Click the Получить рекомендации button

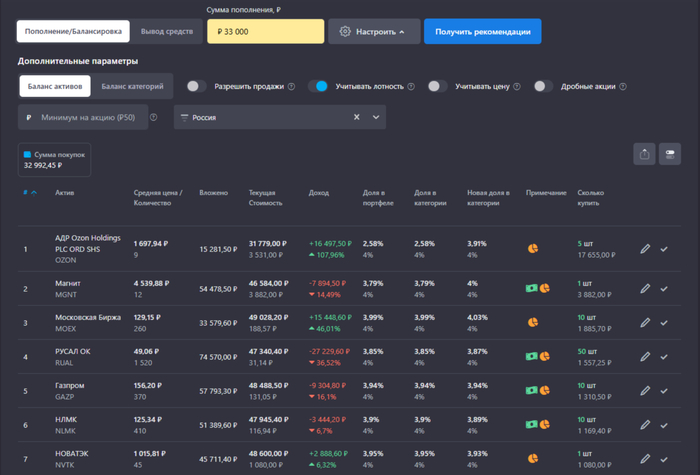pos(482,32)
